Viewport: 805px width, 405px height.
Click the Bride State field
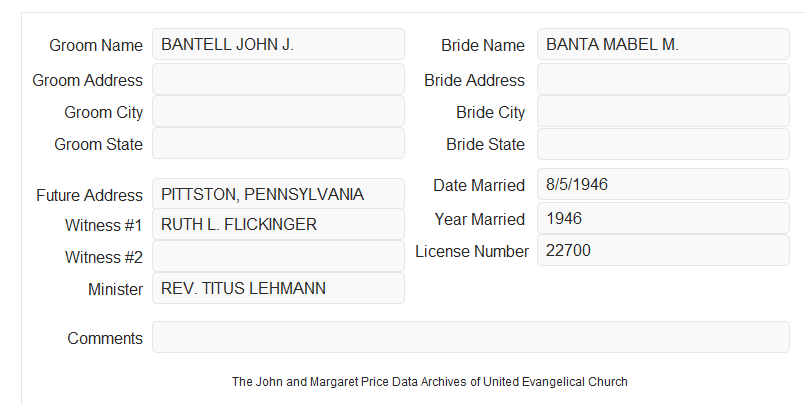(x=663, y=144)
